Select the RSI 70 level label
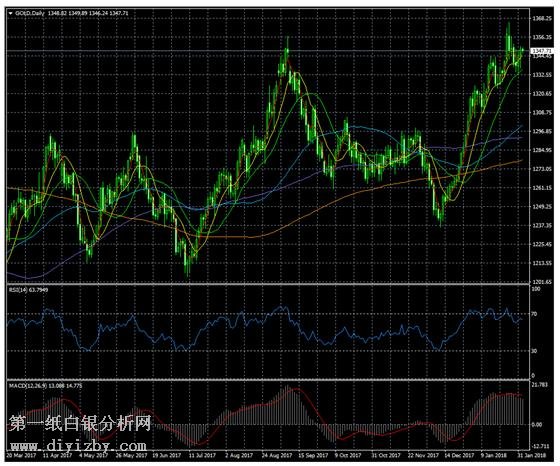The width and height of the screenshot is (560, 466). 534,314
